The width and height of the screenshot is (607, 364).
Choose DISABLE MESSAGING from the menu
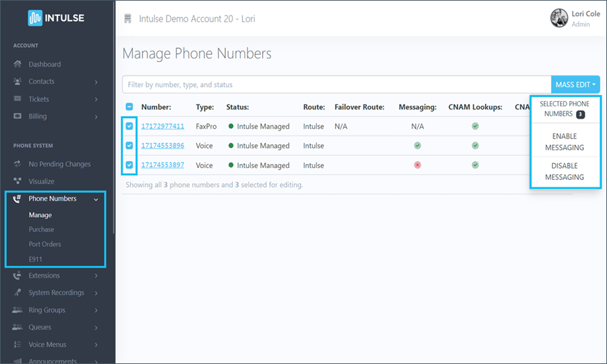pyautogui.click(x=564, y=171)
